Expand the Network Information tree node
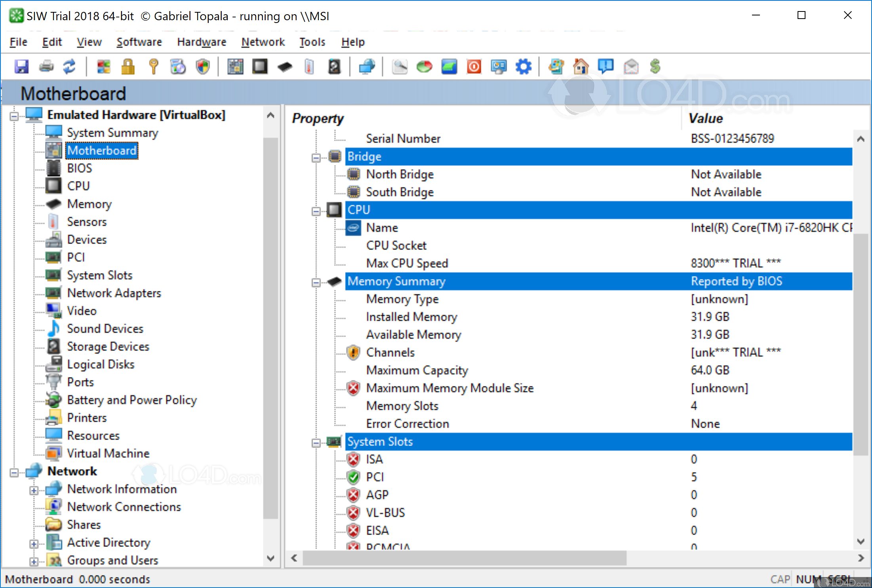 pos(34,490)
